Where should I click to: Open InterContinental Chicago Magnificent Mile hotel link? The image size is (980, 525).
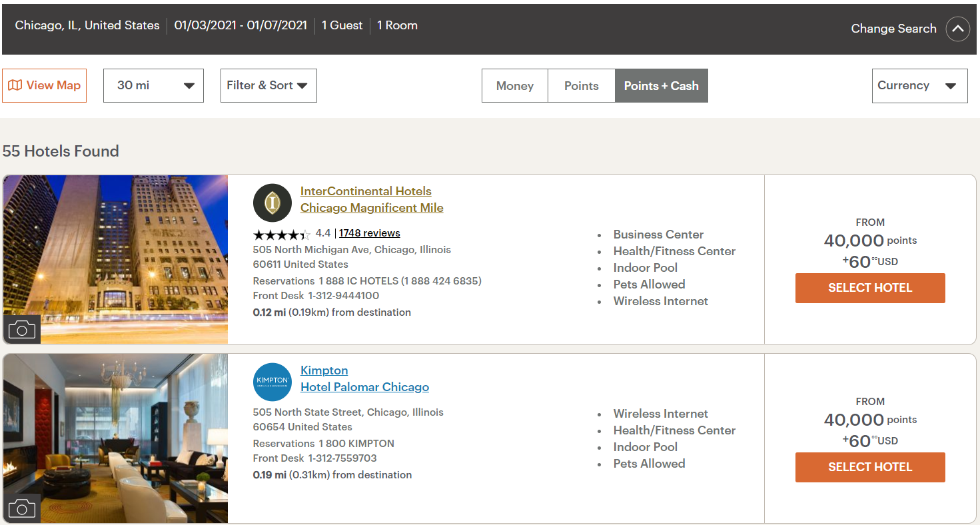(372, 199)
